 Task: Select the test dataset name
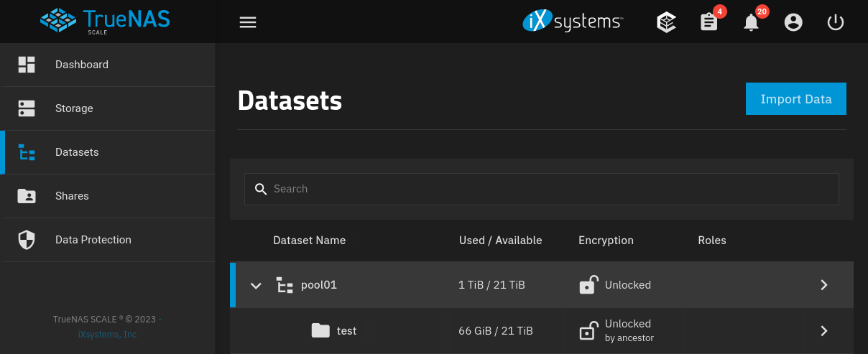pyautogui.click(x=346, y=331)
